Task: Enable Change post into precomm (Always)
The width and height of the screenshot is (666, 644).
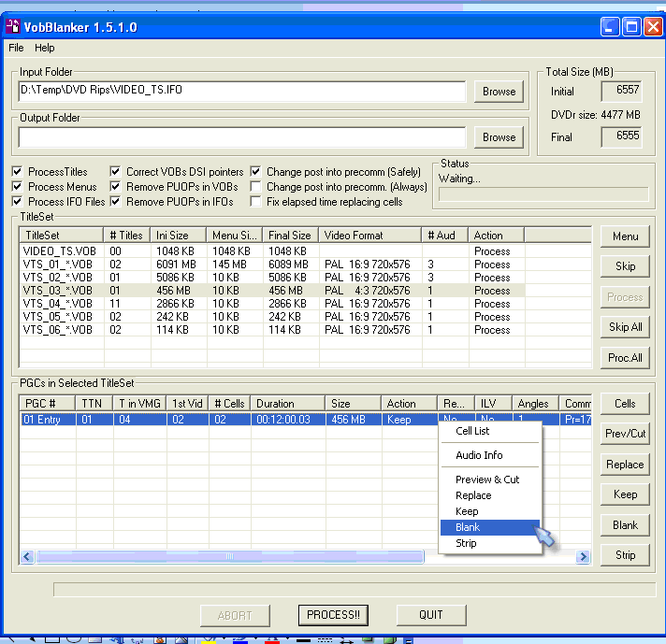Action: 255,186
